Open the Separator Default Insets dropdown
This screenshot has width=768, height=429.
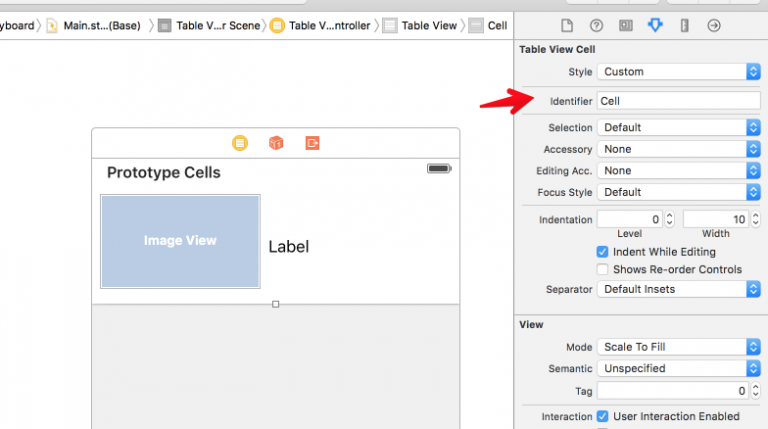pos(678,289)
